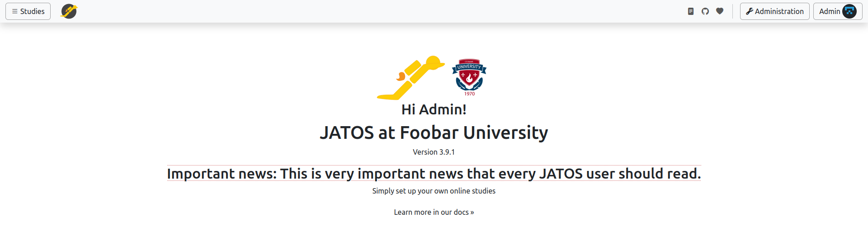Open the Admin user dropdown

838,11
